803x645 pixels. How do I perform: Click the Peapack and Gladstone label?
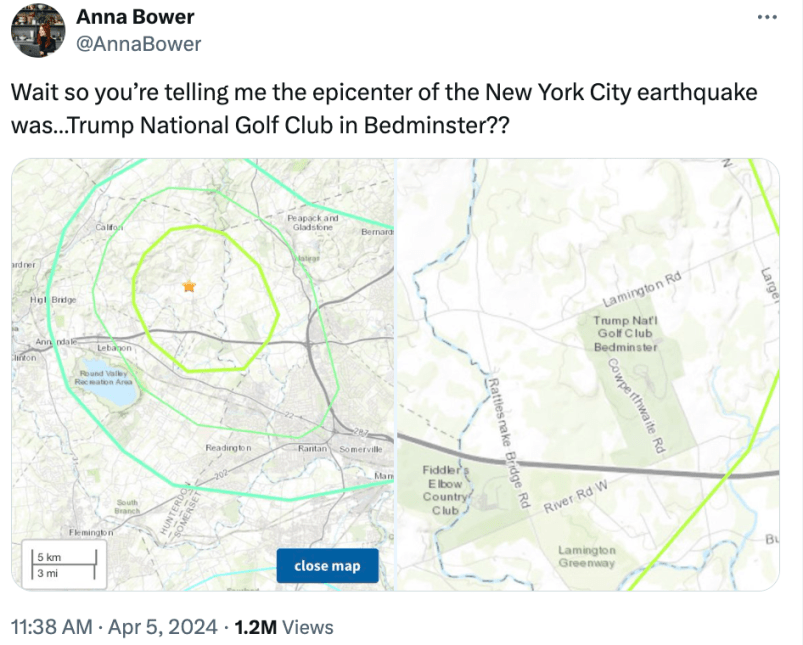(312, 222)
